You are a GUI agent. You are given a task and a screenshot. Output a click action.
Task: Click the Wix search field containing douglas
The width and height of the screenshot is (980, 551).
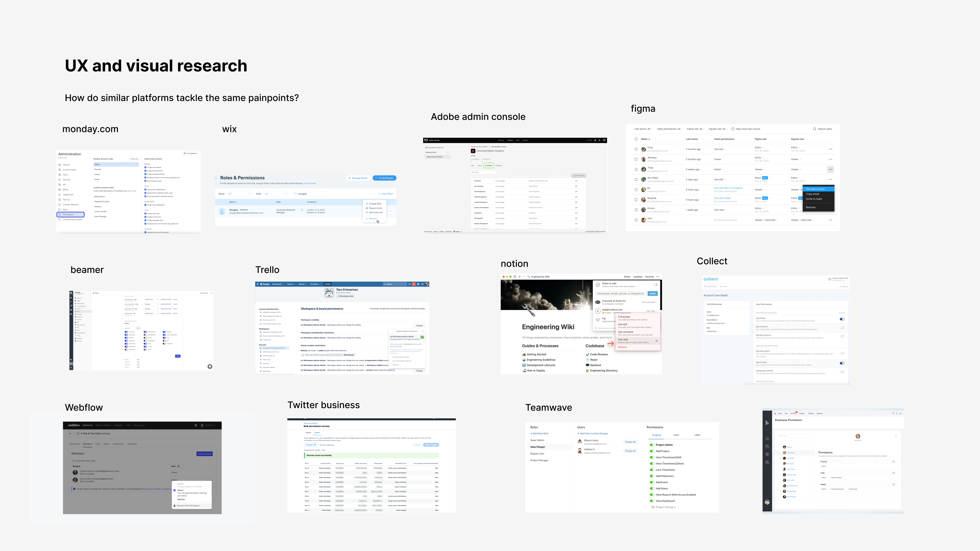(x=311, y=194)
